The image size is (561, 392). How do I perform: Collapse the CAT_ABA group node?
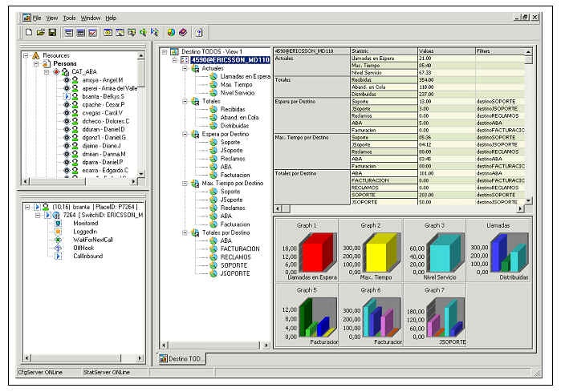click(47, 72)
